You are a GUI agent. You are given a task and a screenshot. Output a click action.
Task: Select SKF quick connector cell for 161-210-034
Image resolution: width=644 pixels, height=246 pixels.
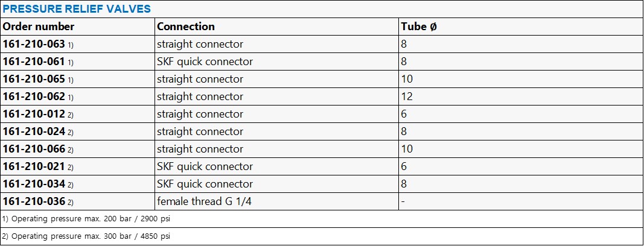pos(205,184)
